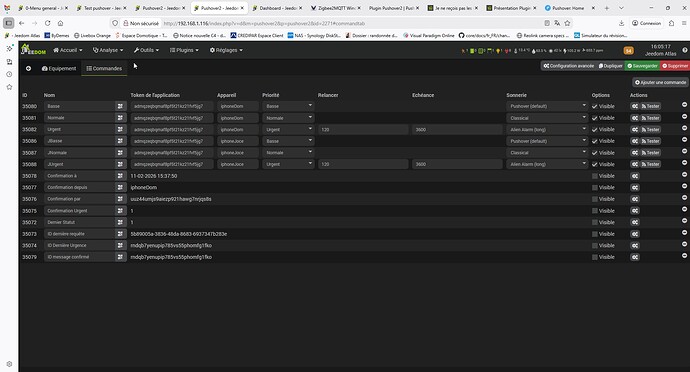690x372 pixels.
Task: Open the help question mark icon in the Jeedom header
Action: point(685,50)
